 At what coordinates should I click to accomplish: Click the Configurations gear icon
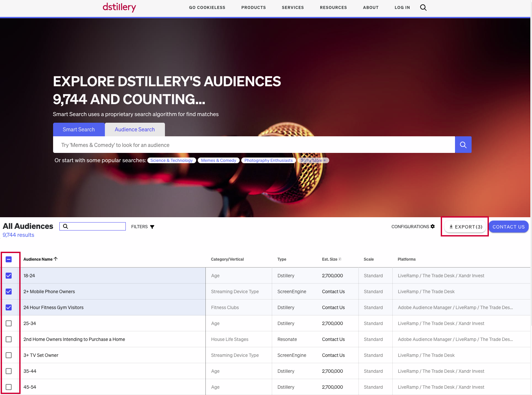pyautogui.click(x=432, y=227)
